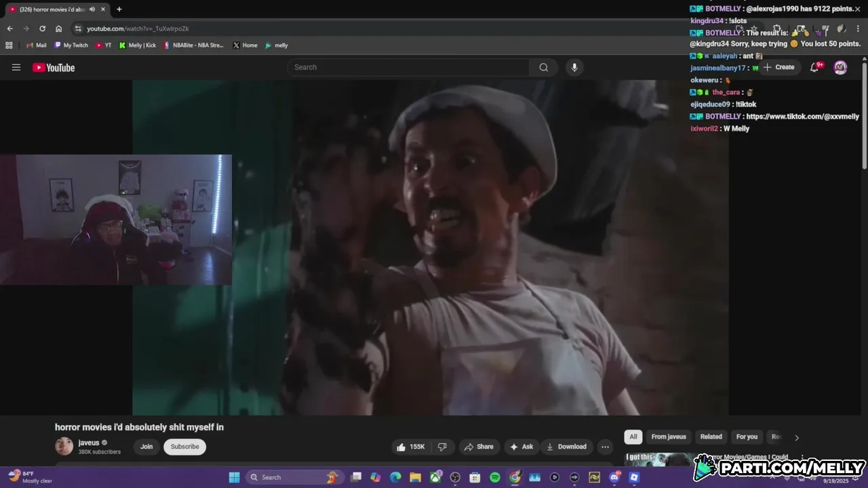
Task: Reload the YouTube page
Action: tap(42, 28)
